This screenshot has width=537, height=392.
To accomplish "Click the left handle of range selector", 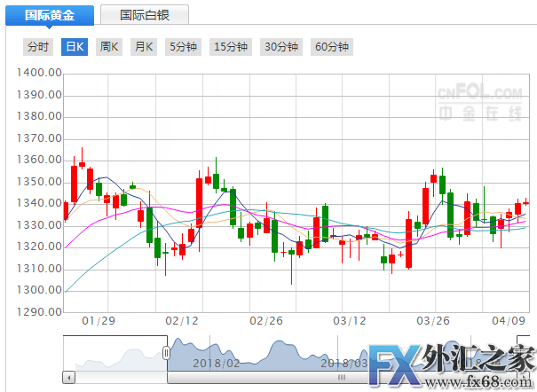I will point(166,353).
